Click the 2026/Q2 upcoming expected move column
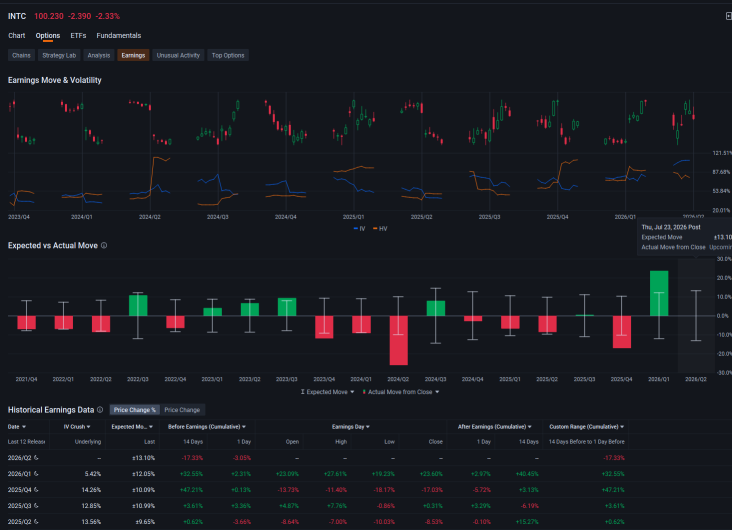This screenshot has height=530, width=732. click(x=696, y=316)
